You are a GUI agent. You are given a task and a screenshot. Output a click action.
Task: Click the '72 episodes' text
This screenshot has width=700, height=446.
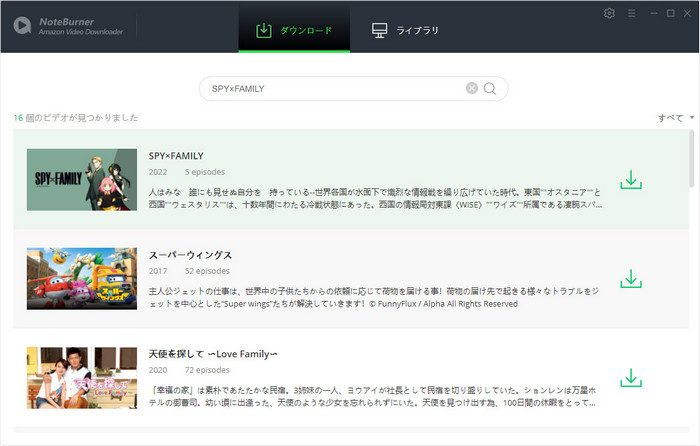tap(207, 370)
